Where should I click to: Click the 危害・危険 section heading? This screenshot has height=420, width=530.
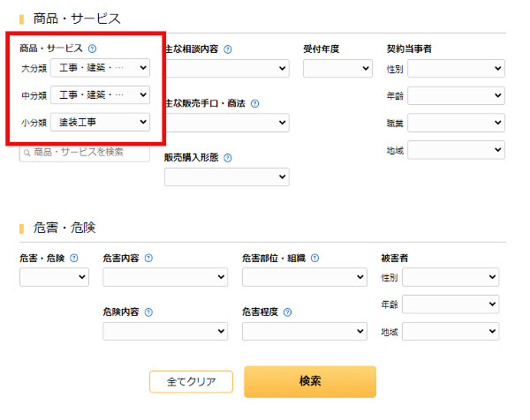click(64, 228)
